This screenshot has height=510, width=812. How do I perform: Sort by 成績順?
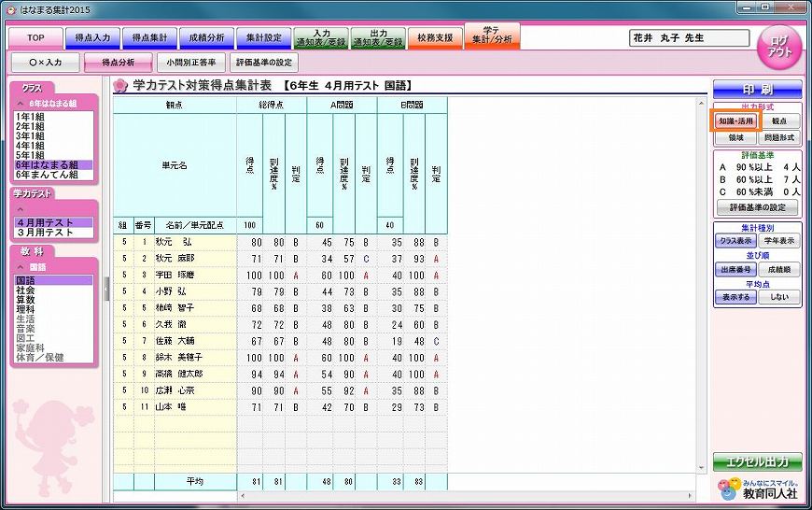[778, 270]
